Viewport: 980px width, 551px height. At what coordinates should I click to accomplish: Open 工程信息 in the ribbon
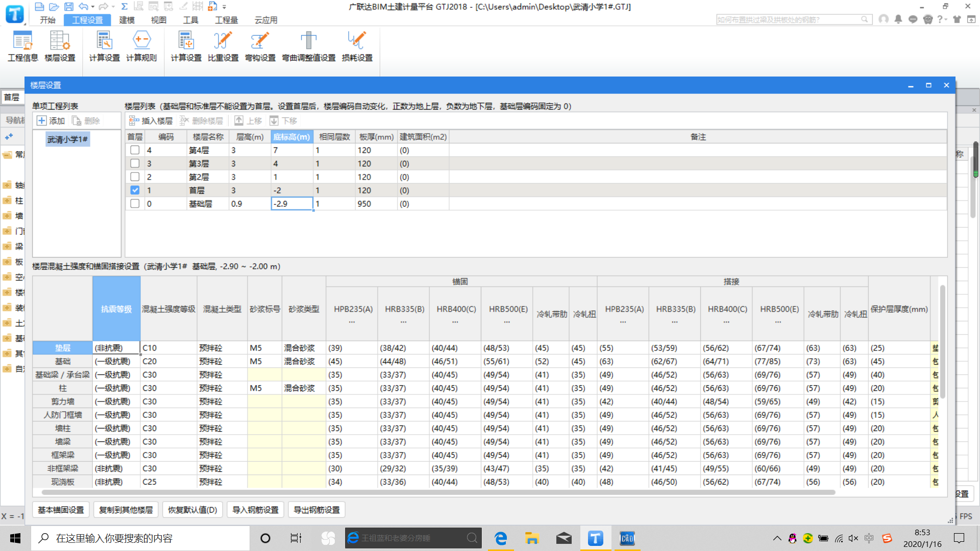[x=23, y=46]
